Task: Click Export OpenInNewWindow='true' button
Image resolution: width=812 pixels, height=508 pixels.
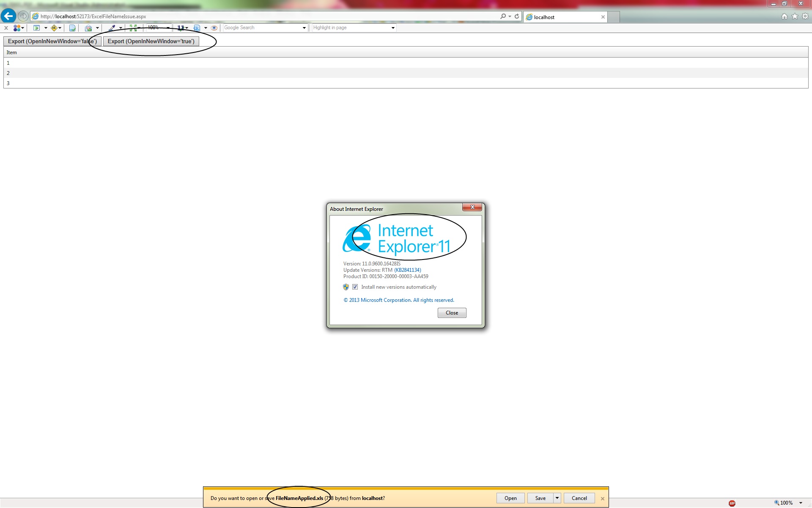Action: pos(151,41)
